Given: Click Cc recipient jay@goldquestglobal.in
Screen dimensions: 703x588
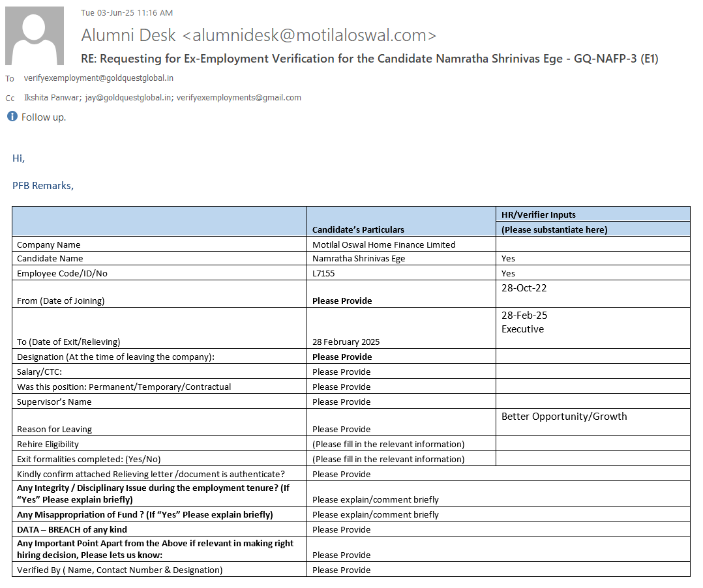Looking at the screenshot, I should pos(128,97).
